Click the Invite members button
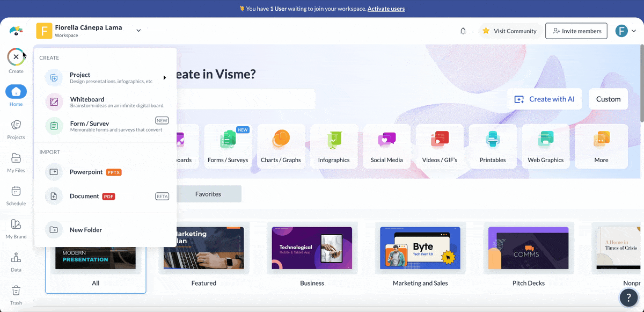Image resolution: width=644 pixels, height=312 pixels. [x=576, y=31]
